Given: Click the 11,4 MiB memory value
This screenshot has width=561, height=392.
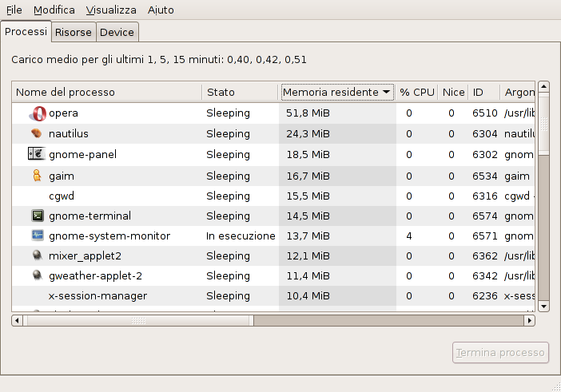Looking at the screenshot, I should pyautogui.click(x=308, y=276).
